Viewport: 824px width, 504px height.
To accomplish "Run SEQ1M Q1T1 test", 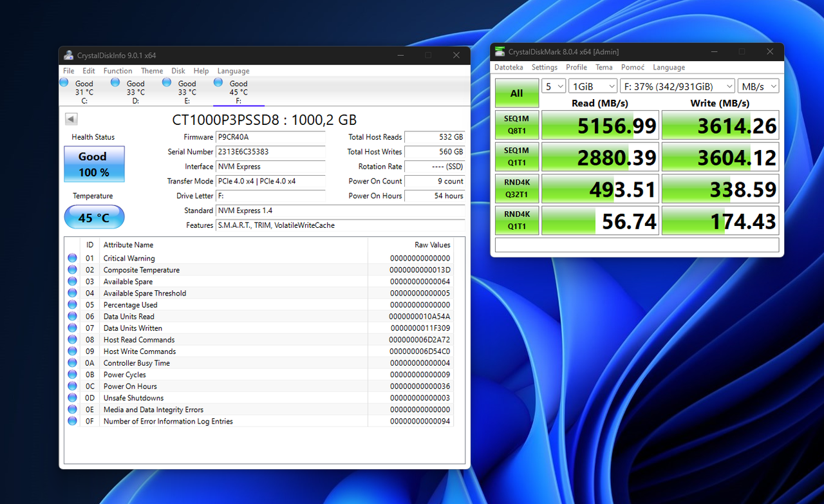I will [517, 156].
